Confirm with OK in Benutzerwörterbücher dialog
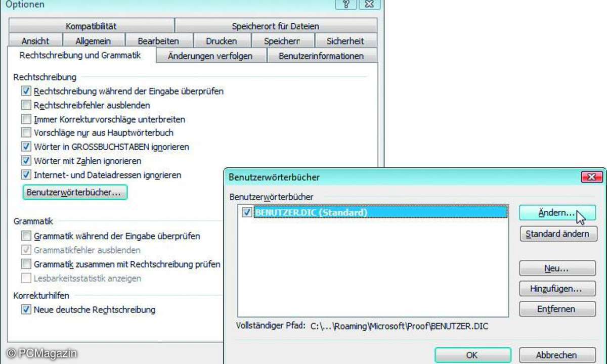This screenshot has height=364, width=607. point(471,355)
